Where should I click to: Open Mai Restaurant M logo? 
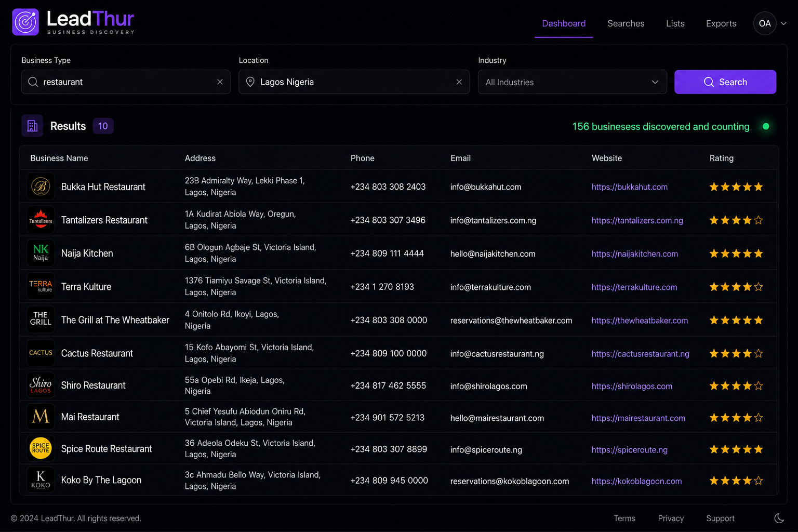coord(41,417)
